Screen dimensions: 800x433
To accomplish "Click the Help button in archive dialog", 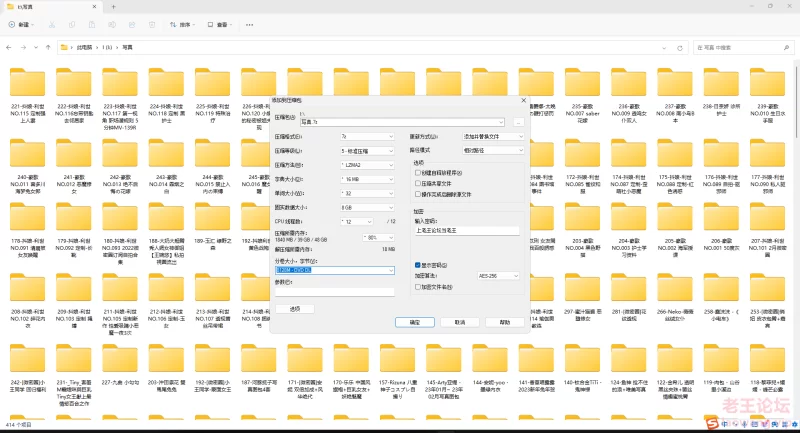I will pos(505,322).
